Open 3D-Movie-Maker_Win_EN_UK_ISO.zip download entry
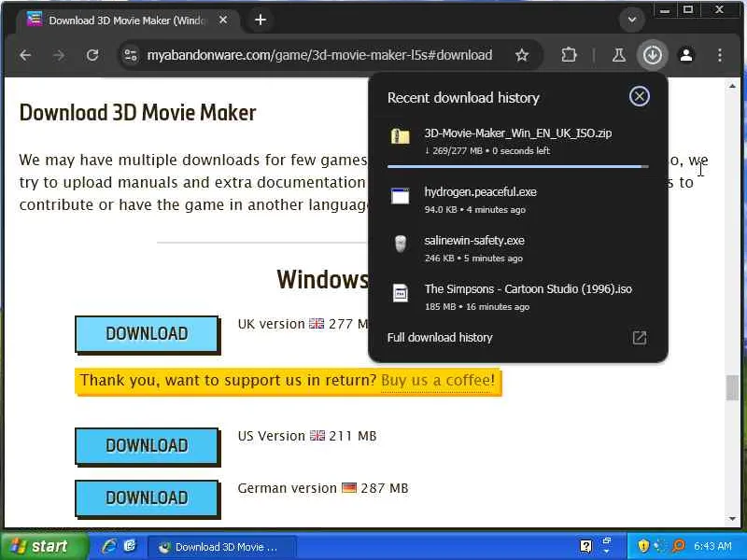Viewport: 747px width, 560px height. click(x=518, y=142)
